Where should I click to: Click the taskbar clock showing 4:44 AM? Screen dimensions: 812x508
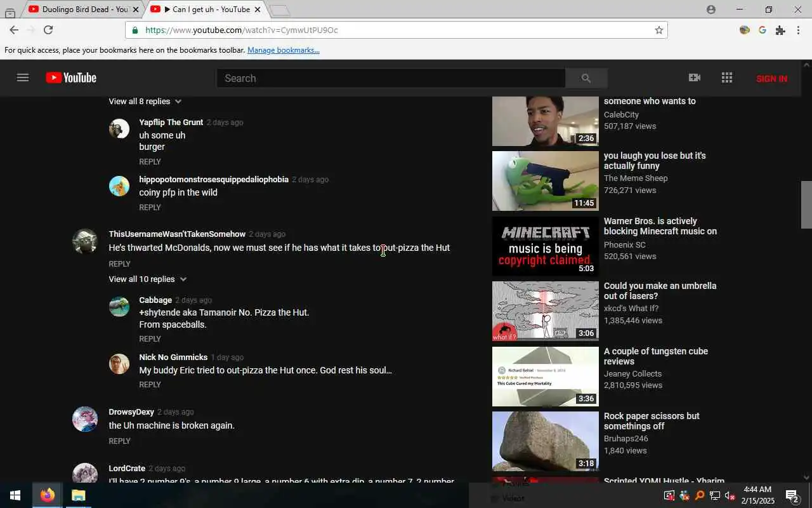pos(757,495)
